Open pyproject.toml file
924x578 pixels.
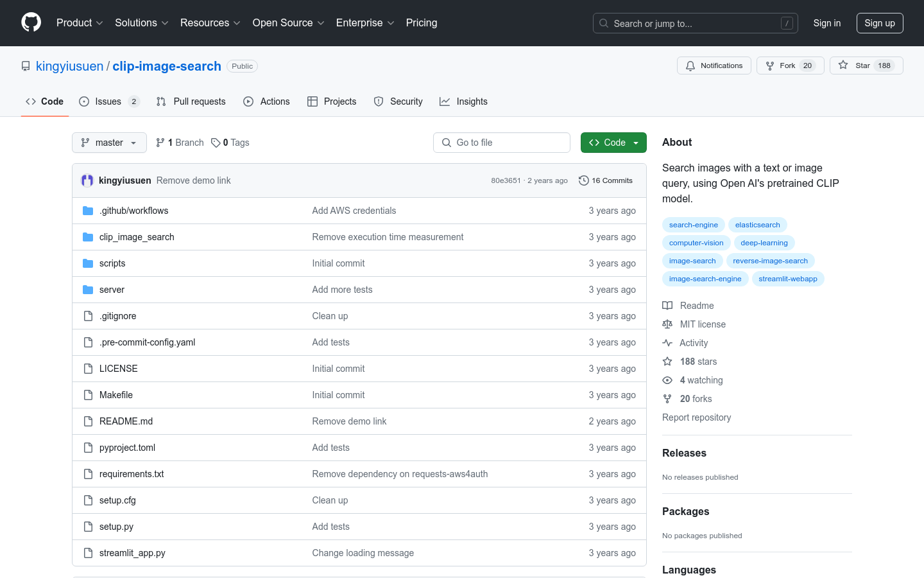[x=127, y=448]
